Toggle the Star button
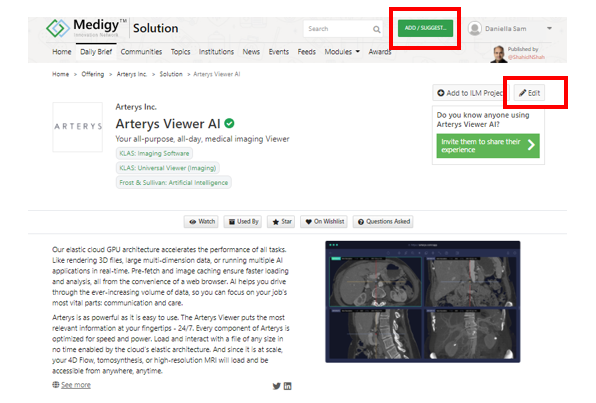Viewport: 596px width, 403px height. 282,221
